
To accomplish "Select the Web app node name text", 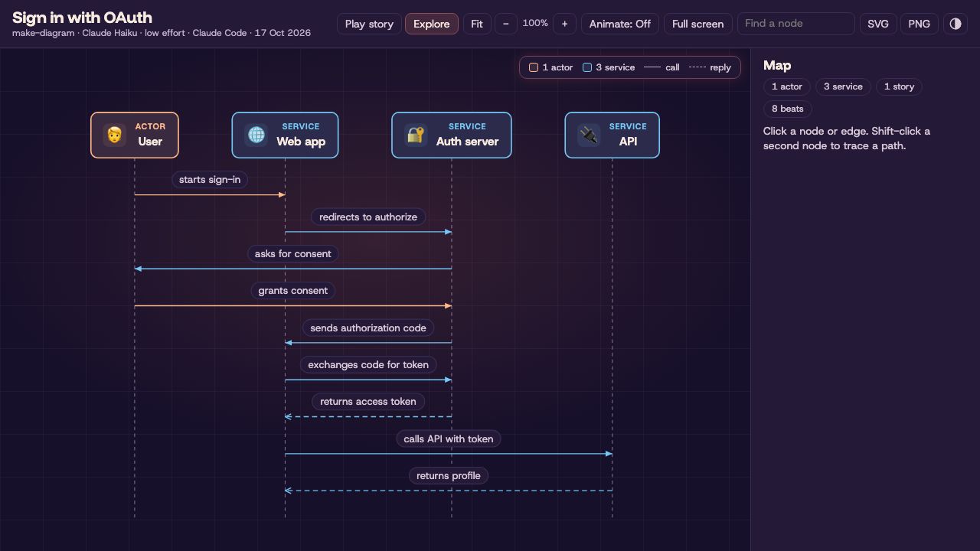I will [x=301, y=142].
